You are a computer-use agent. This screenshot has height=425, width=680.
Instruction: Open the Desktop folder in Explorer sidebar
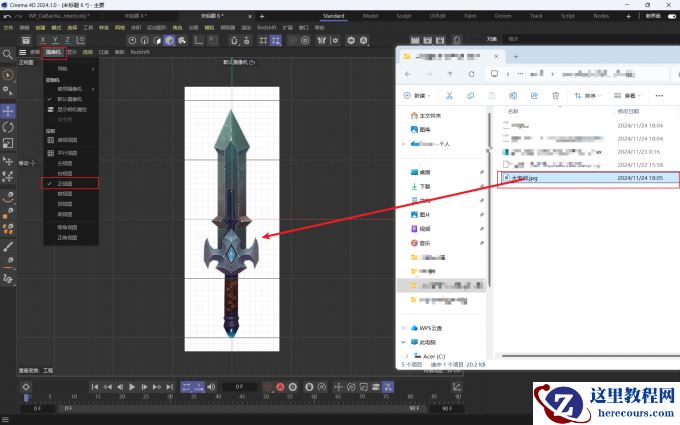coord(420,172)
